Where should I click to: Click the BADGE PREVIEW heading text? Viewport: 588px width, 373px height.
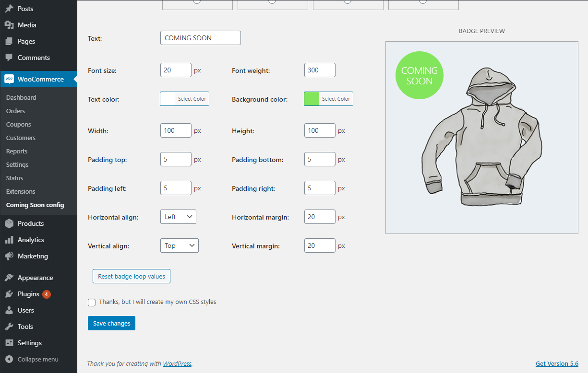pos(482,31)
